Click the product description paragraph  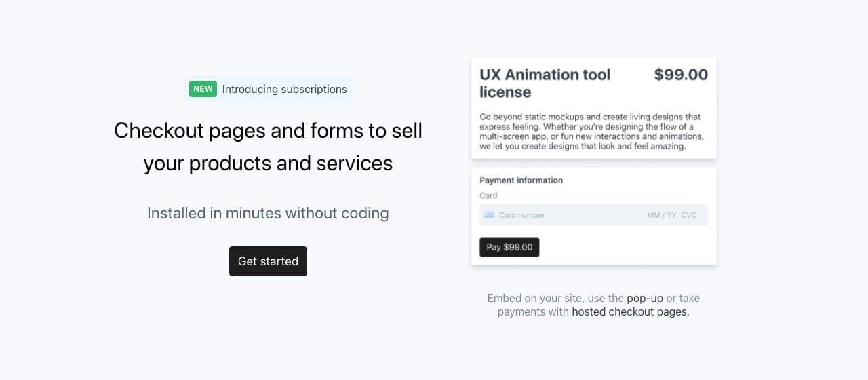[x=590, y=132]
